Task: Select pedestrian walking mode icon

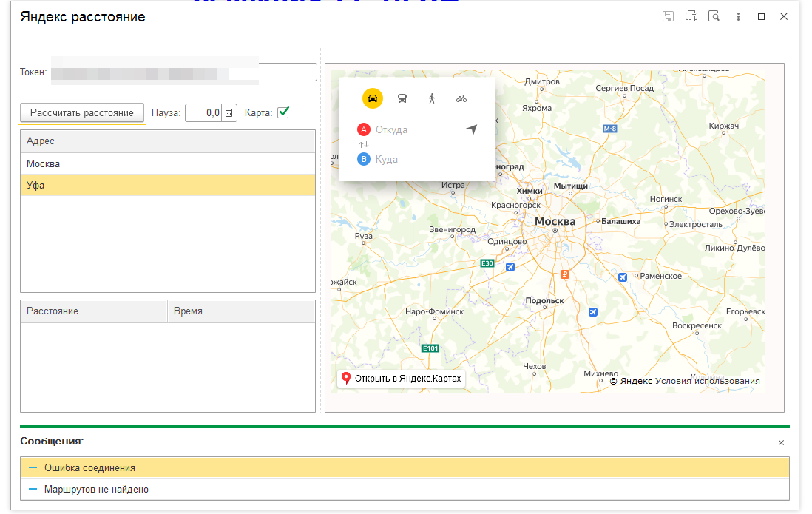Action: (432, 98)
